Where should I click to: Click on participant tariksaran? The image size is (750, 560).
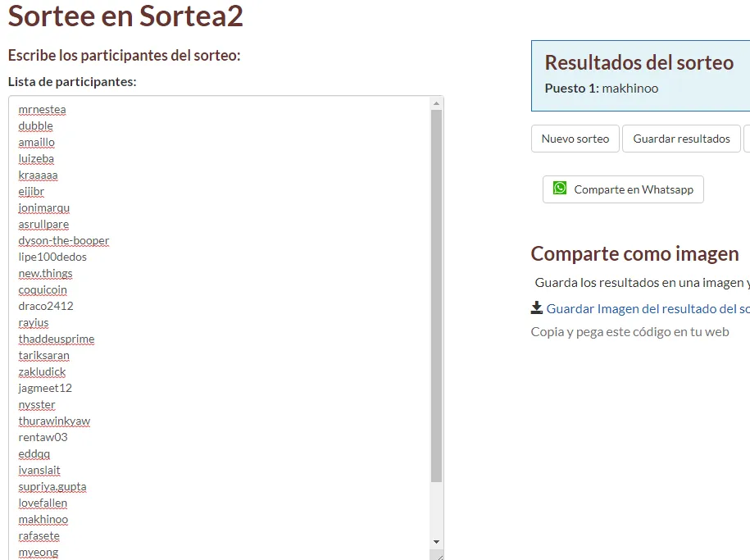[44, 356]
